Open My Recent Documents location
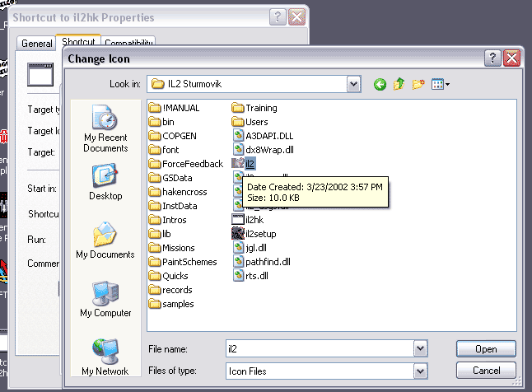532x392 pixels. pyautogui.click(x=105, y=129)
